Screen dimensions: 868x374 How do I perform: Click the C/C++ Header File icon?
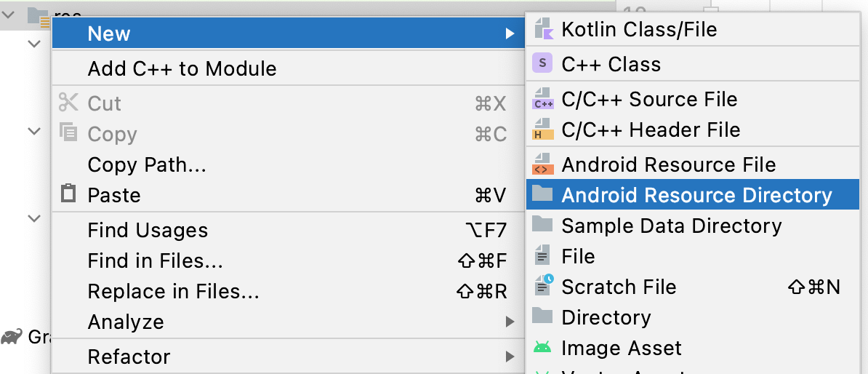coord(543,130)
